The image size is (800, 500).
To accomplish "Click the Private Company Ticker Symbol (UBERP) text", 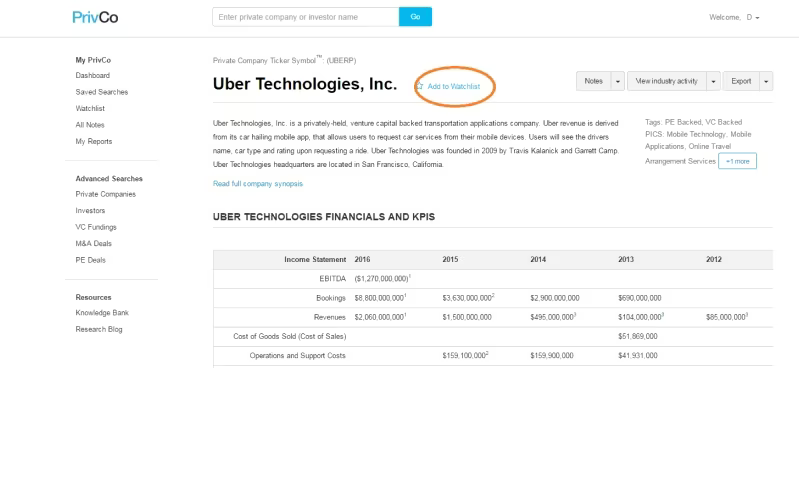I will pos(284,60).
